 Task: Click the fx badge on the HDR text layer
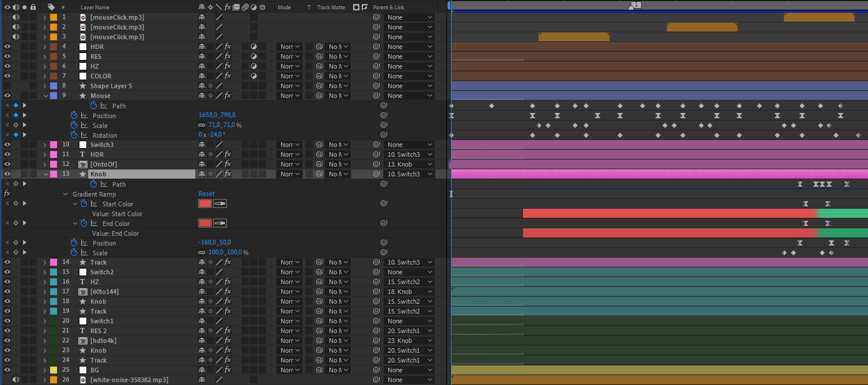(227, 154)
